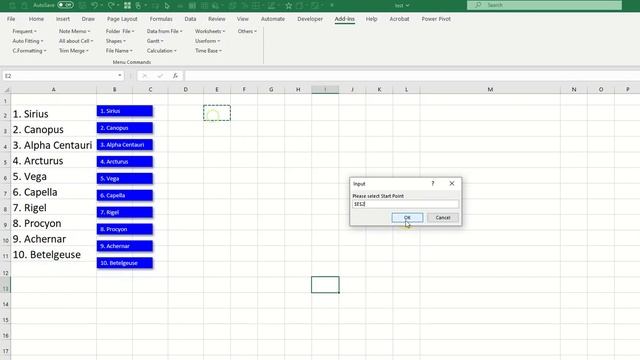This screenshot has height=360, width=640.
Task: Switch to the Acrobat tab
Action: [x=399, y=19]
